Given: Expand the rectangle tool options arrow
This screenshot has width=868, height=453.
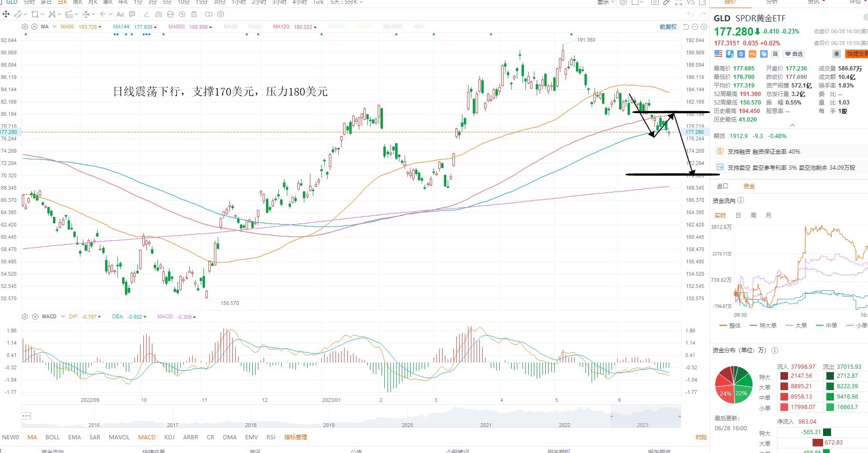Looking at the screenshot, I should (42, 14).
